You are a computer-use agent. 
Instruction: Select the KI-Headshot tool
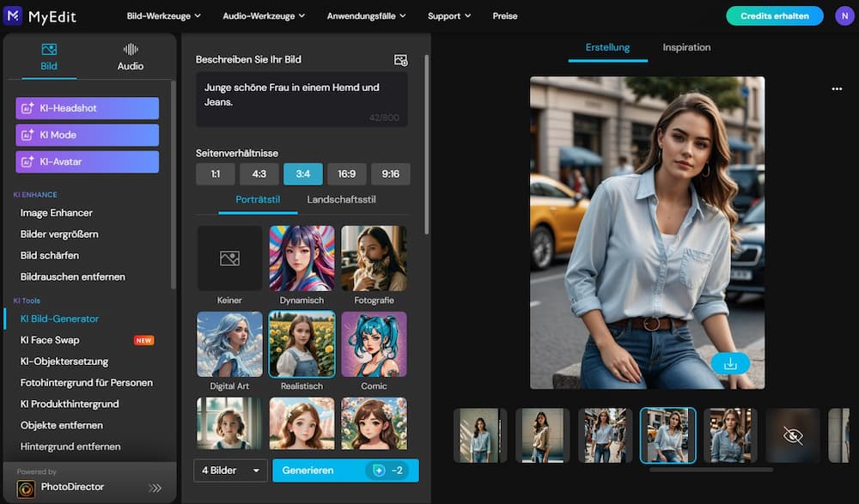pos(87,107)
